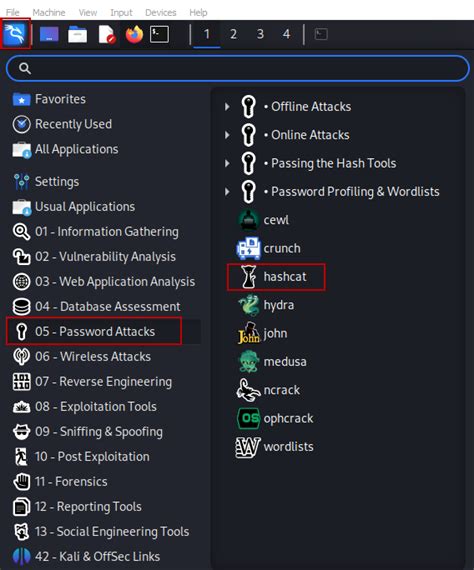This screenshot has width=474, height=570.
Task: Open the View menu
Action: pos(88,12)
